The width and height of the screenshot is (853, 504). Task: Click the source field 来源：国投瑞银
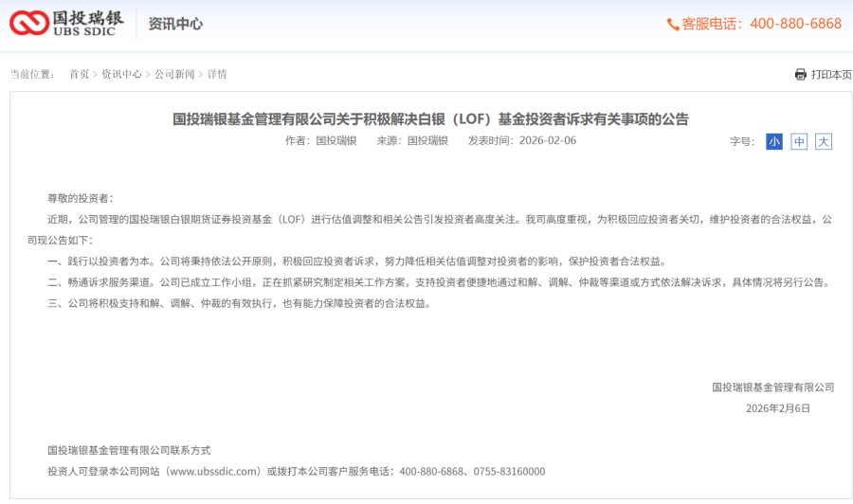(412, 140)
